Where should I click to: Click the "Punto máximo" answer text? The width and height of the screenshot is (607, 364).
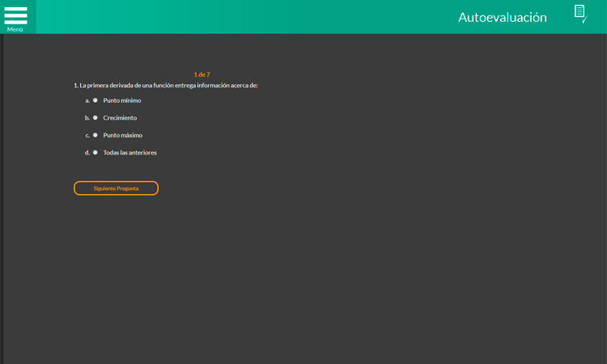coord(122,135)
